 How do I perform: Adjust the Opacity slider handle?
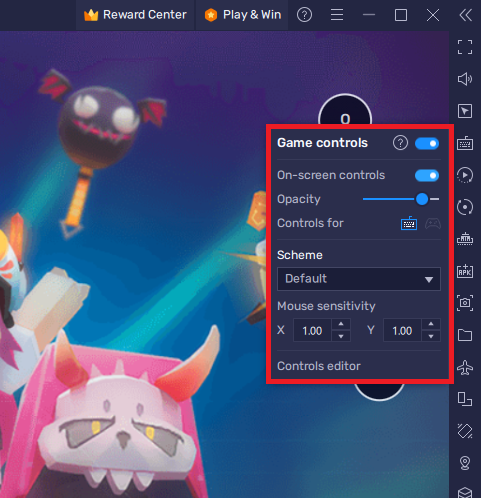point(422,199)
